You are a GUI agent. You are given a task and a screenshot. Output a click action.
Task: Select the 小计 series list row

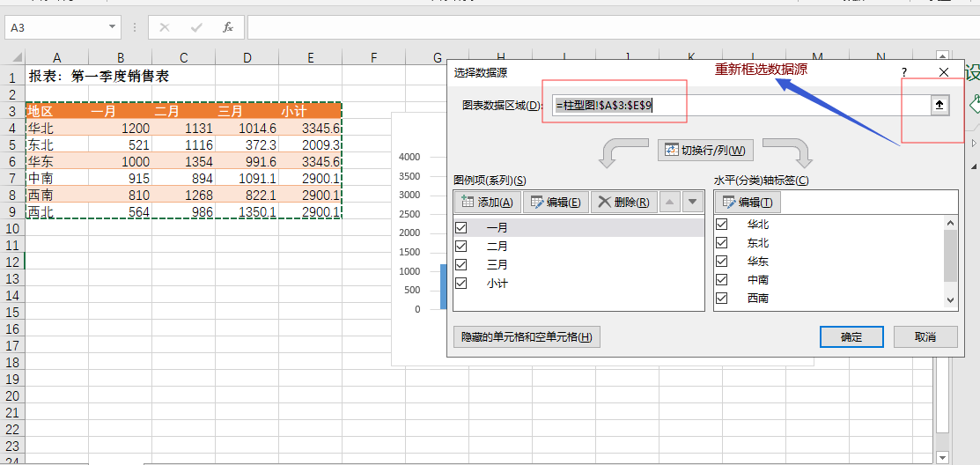pyautogui.click(x=578, y=283)
